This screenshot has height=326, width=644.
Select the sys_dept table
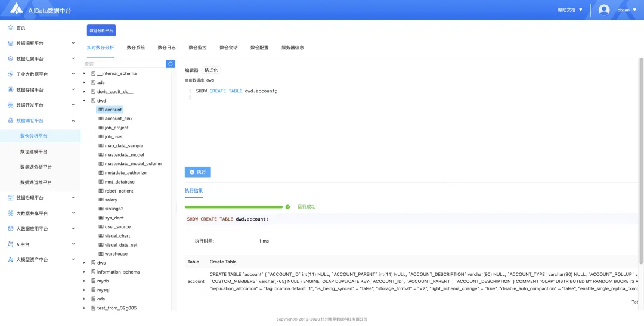point(114,218)
